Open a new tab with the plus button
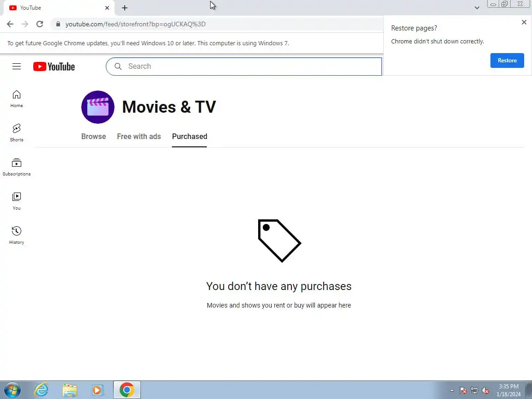Viewport: 532px width, 399px height. click(x=125, y=8)
